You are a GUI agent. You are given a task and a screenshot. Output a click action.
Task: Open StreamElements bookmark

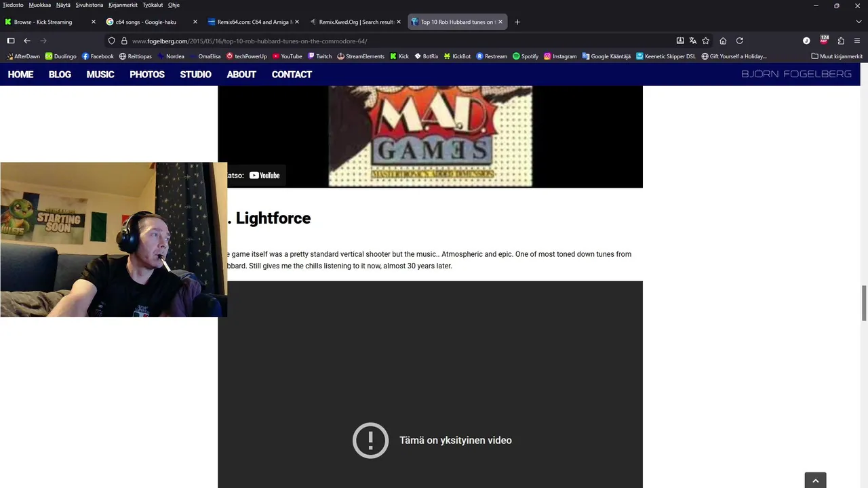pos(361,56)
